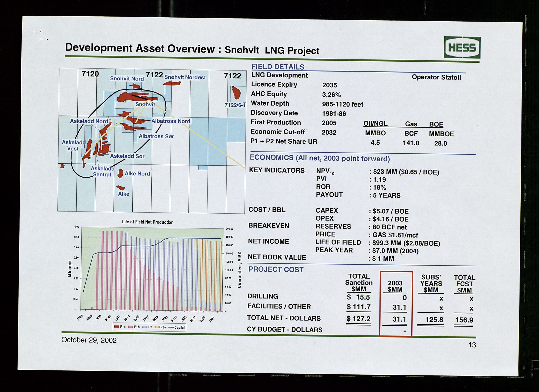Click the drilling sanction value '$ 15.5'
Screen dimensions: 539x392
[x=358, y=297]
